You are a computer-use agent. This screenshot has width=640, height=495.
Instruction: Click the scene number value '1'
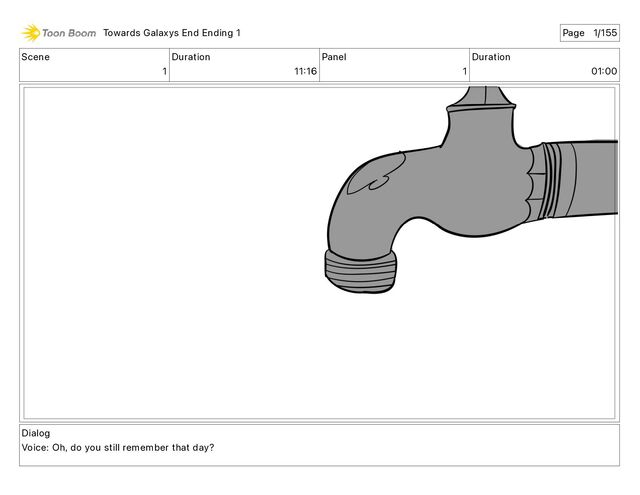coord(164,71)
